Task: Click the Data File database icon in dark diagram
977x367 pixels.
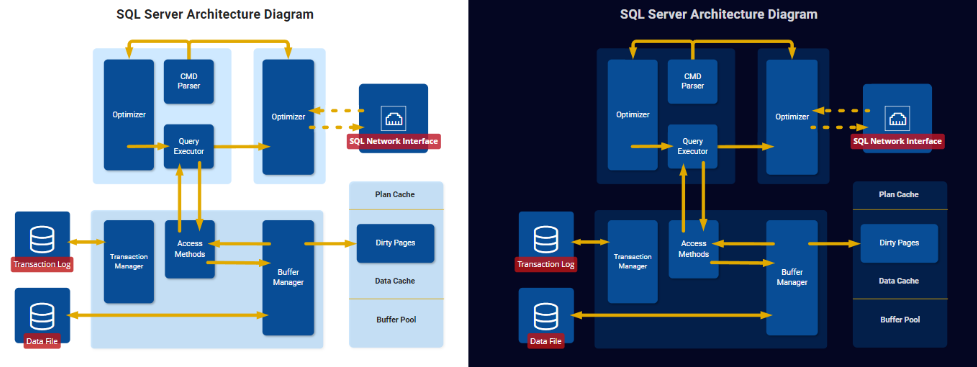Action: tap(546, 316)
